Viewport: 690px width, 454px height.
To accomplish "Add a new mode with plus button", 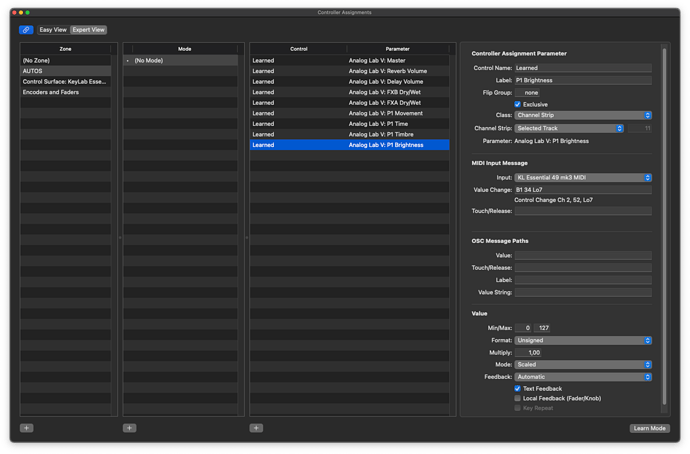I will pyautogui.click(x=129, y=428).
